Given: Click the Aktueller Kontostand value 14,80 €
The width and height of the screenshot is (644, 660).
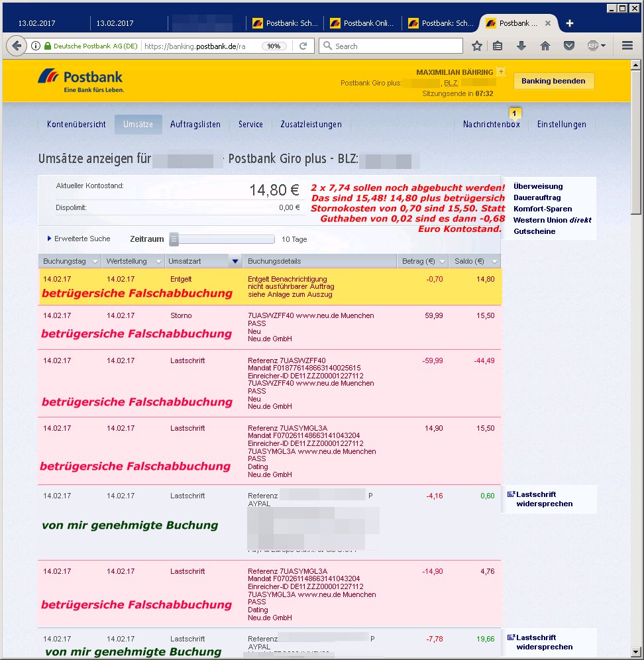Looking at the screenshot, I should 274,190.
